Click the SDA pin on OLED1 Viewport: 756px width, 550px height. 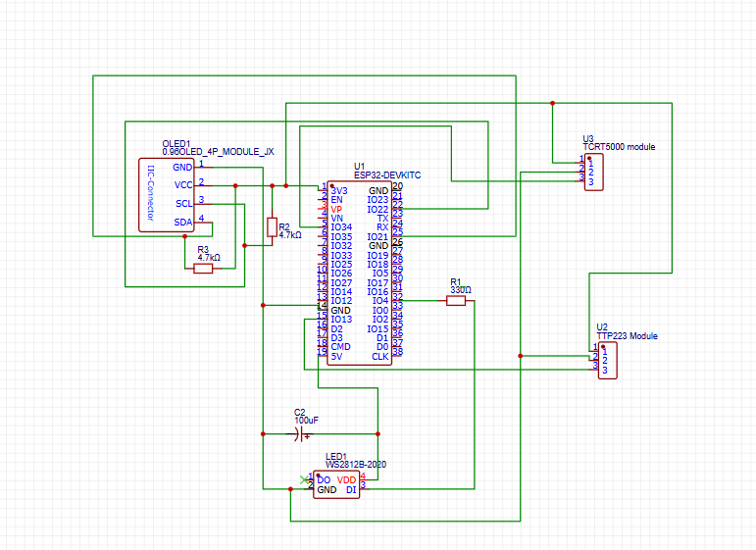183,223
